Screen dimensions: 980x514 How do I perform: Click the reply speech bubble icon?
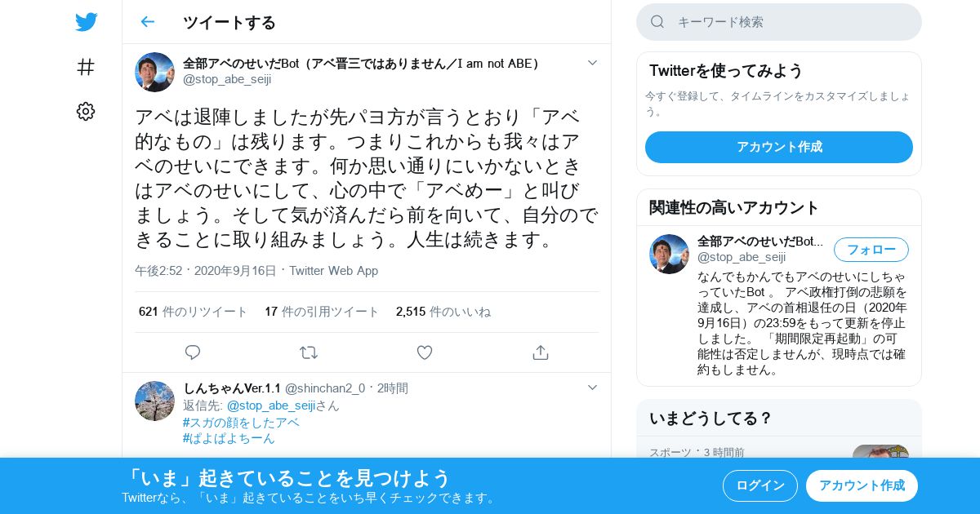193,352
